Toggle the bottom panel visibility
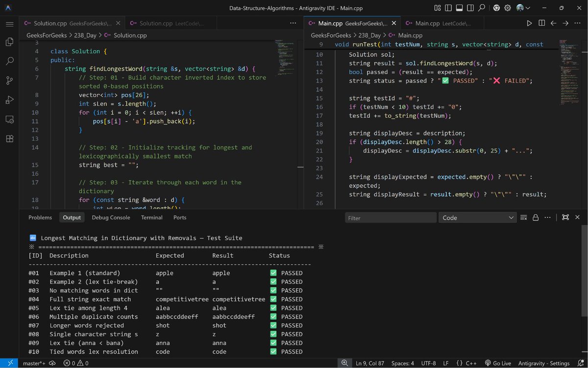The height and width of the screenshot is (368, 588). (x=459, y=8)
